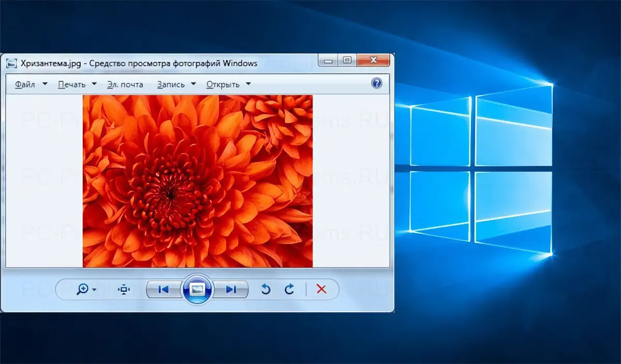Open the Открыть menu
Screen dimensions: 621x364
point(223,84)
